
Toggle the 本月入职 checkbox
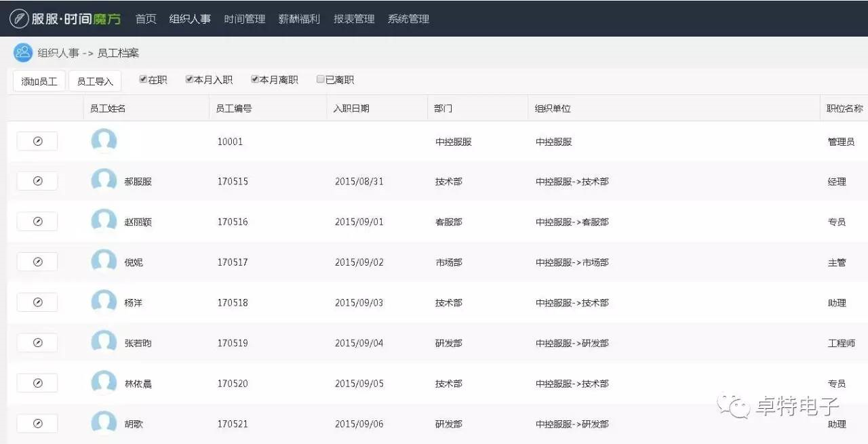190,79
